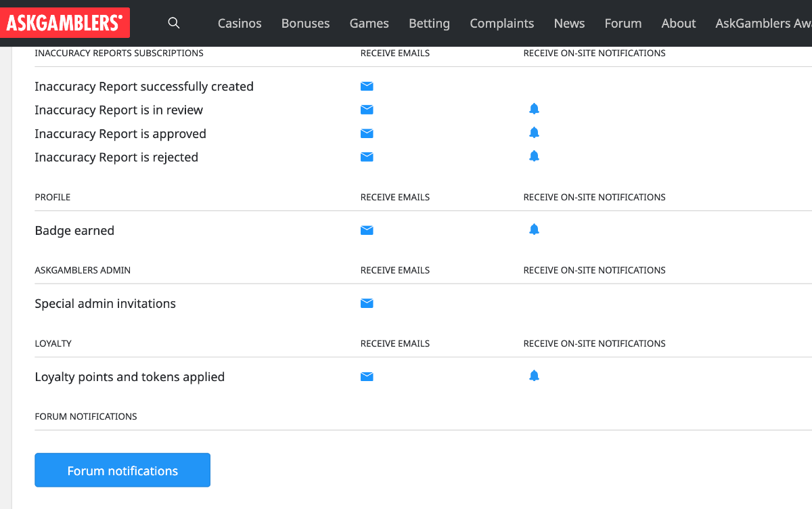This screenshot has width=812, height=509.
Task: Open the Bonuses menu
Action: 305,23
